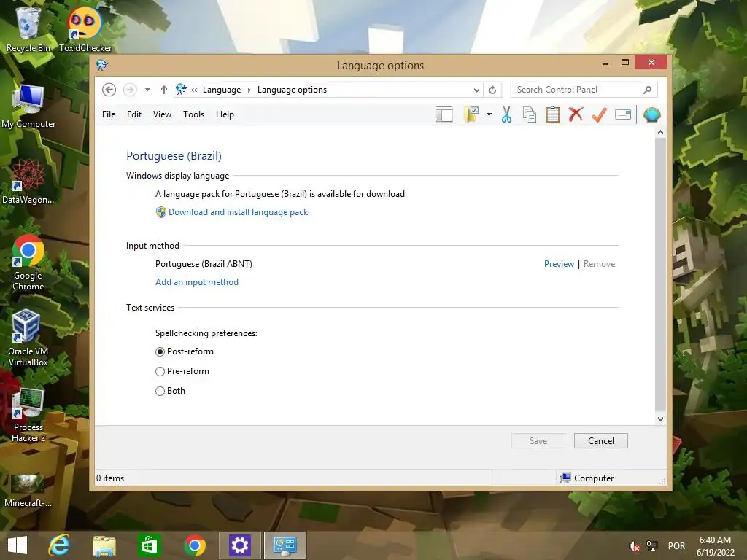Click the search magnifier icon
Image resolution: width=747 pixels, height=560 pixels.
click(648, 90)
